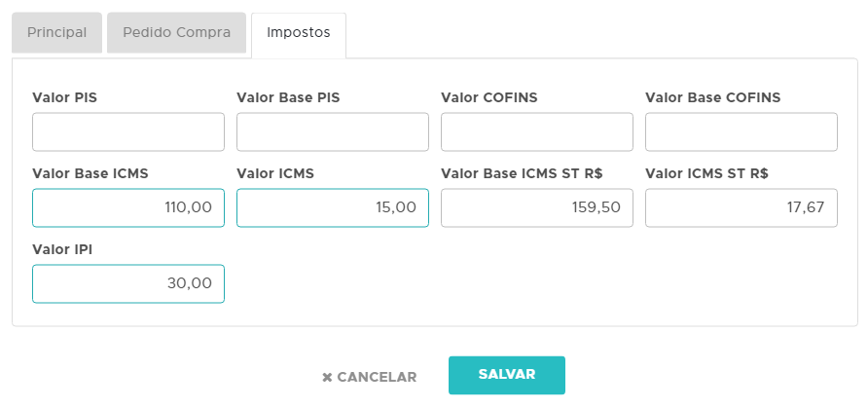Click the "Valor IPI" label text
Image resolution: width=868 pixels, height=408 pixels.
tap(62, 249)
